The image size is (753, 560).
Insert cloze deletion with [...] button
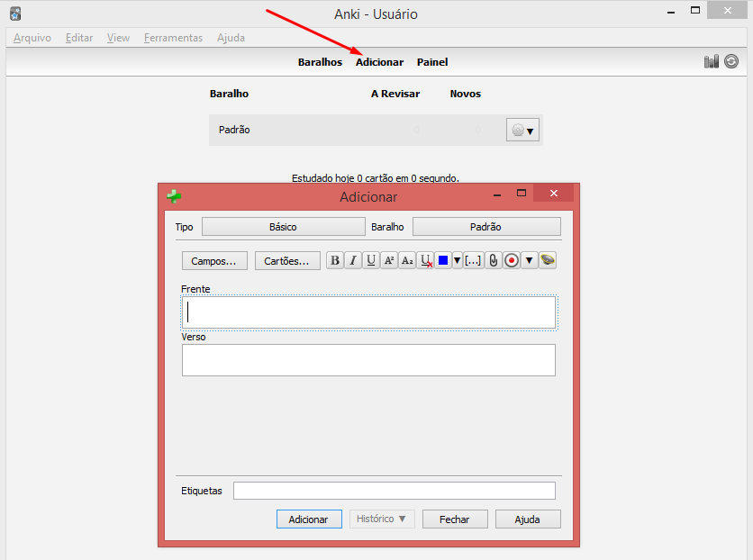pyautogui.click(x=473, y=260)
